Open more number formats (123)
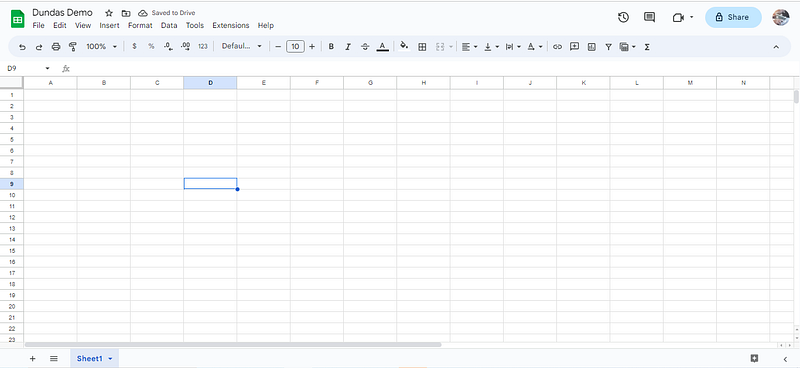 coord(203,46)
